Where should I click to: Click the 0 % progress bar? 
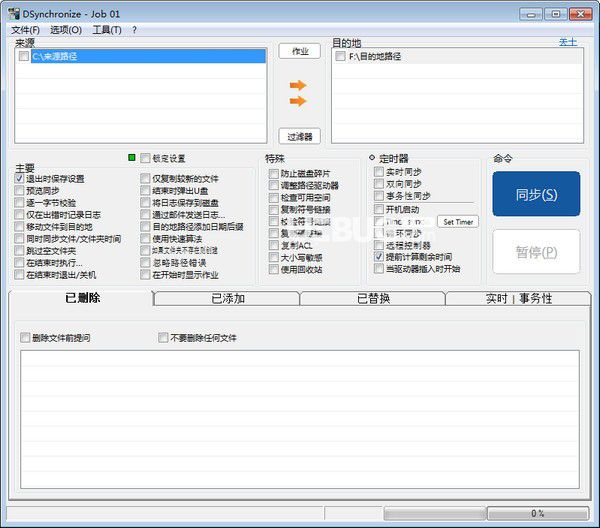(538, 513)
